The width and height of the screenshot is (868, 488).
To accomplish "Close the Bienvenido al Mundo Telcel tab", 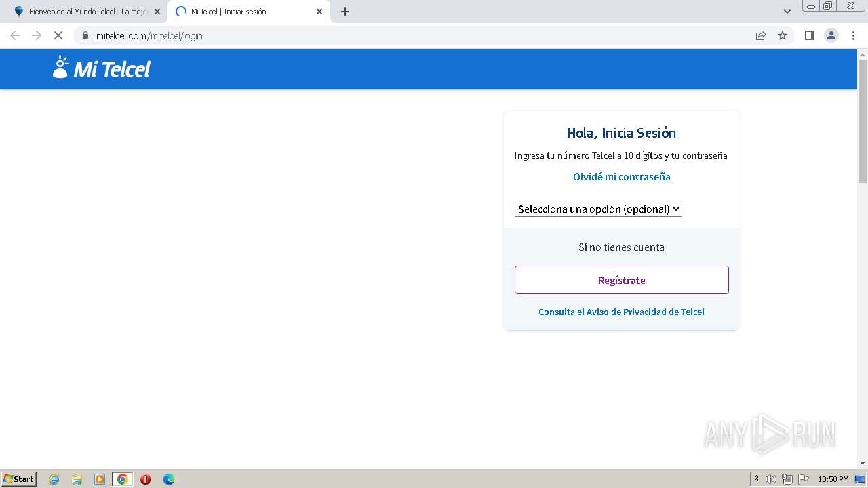I will click(x=157, y=12).
